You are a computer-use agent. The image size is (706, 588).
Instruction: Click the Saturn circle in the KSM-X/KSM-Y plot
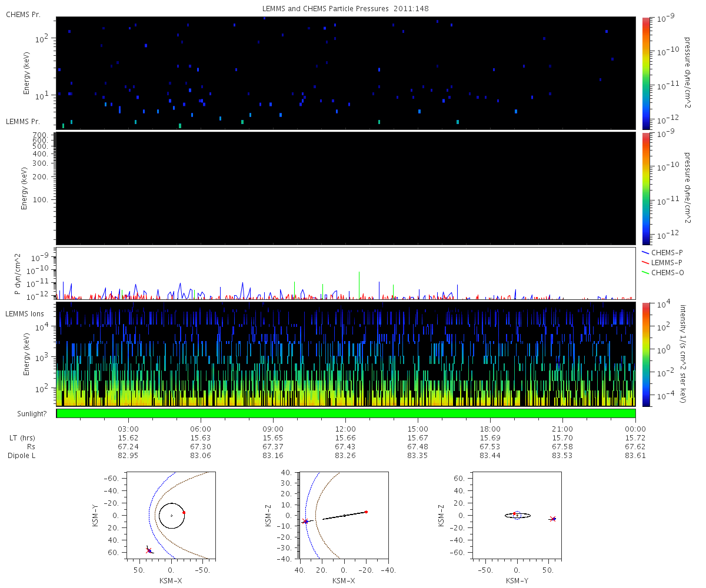pos(171,516)
